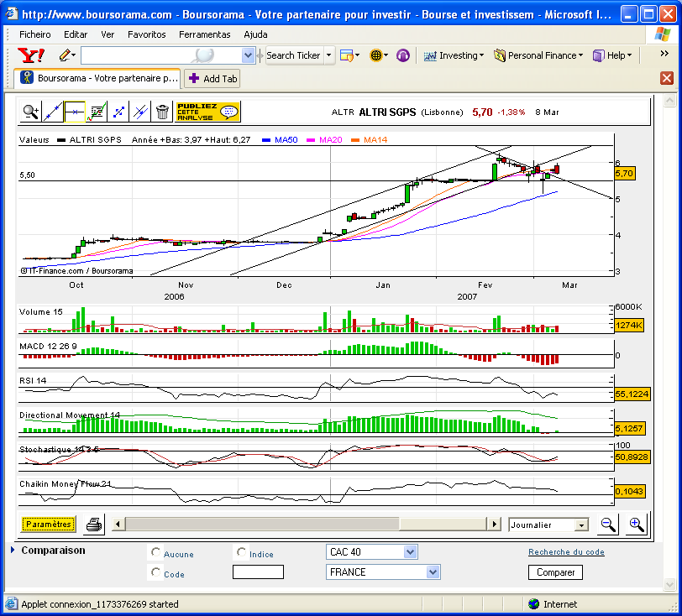This screenshot has height=616, width=682.
Task: Click the purple headphones icon
Action: pos(403,55)
